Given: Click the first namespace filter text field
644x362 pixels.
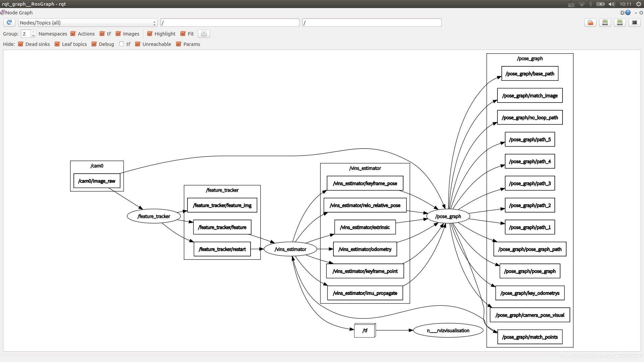Looking at the screenshot, I should tap(230, 22).
